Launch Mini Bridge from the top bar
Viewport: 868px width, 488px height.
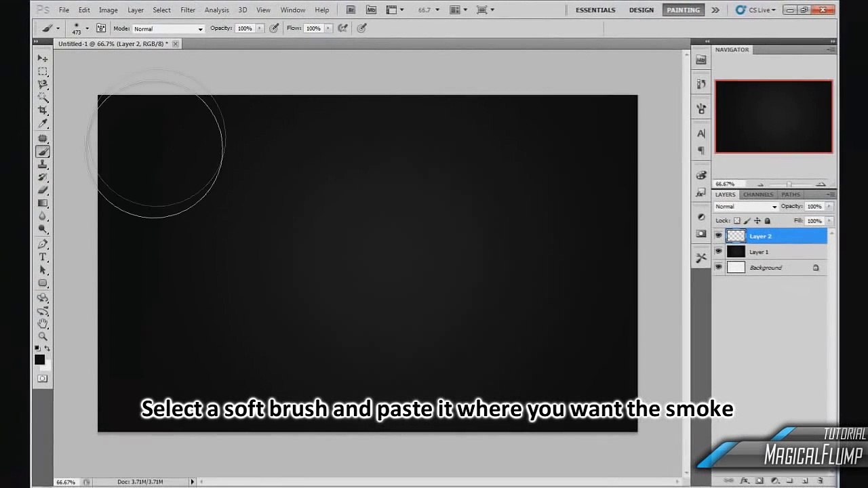[371, 9]
